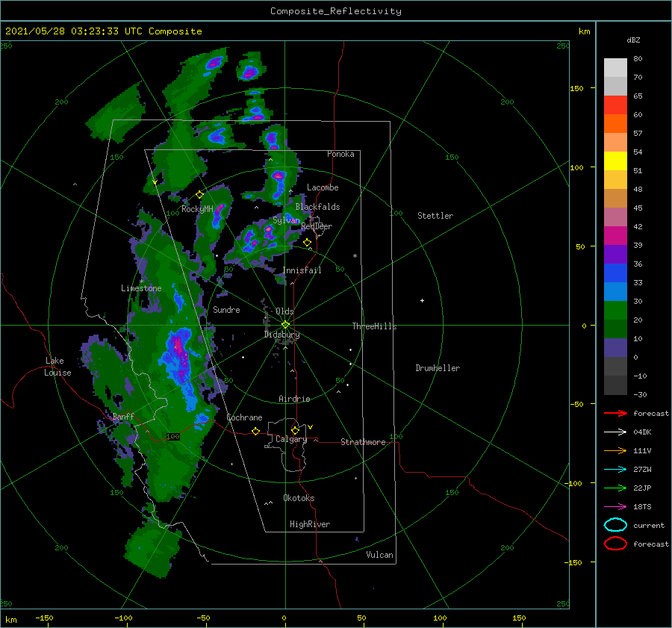This screenshot has height=628, width=672.
Task: Click the RockyMH label
Action: [197, 209]
